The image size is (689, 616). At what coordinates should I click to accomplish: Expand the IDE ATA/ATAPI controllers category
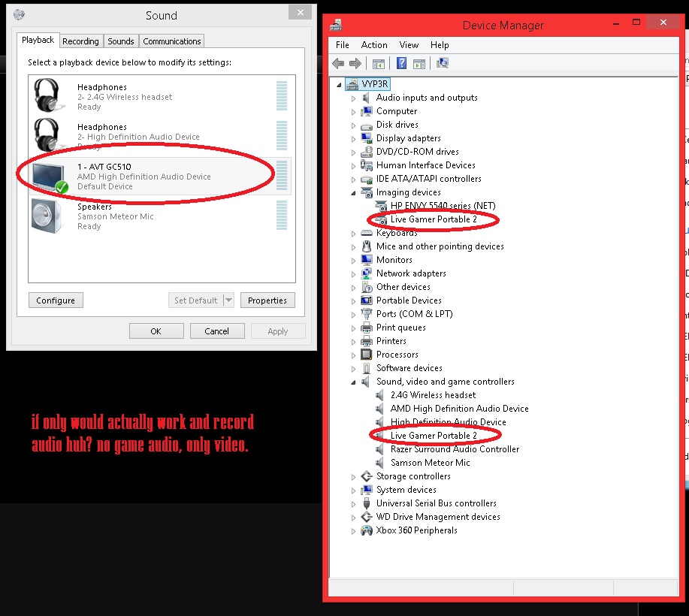[353, 180]
